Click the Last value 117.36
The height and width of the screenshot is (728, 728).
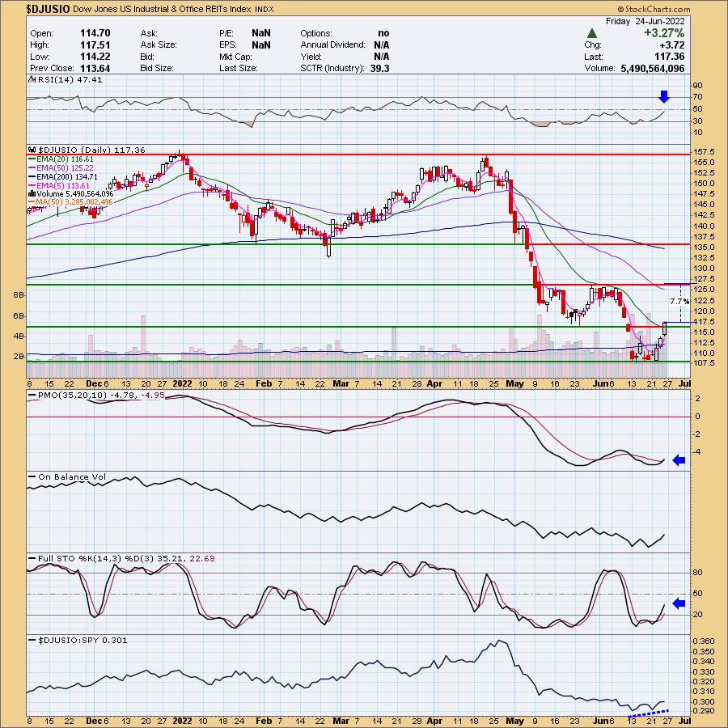point(669,57)
